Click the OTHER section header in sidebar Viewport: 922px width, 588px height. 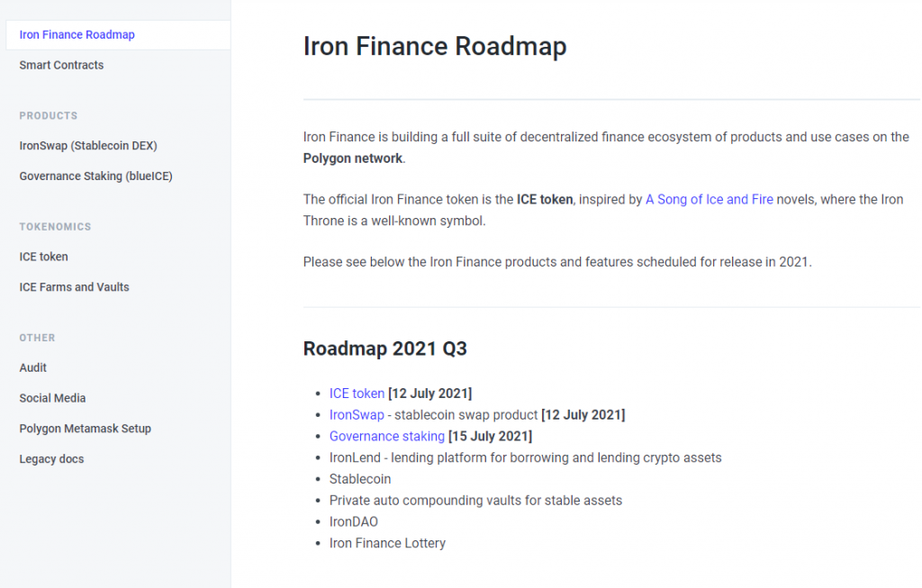(37, 338)
